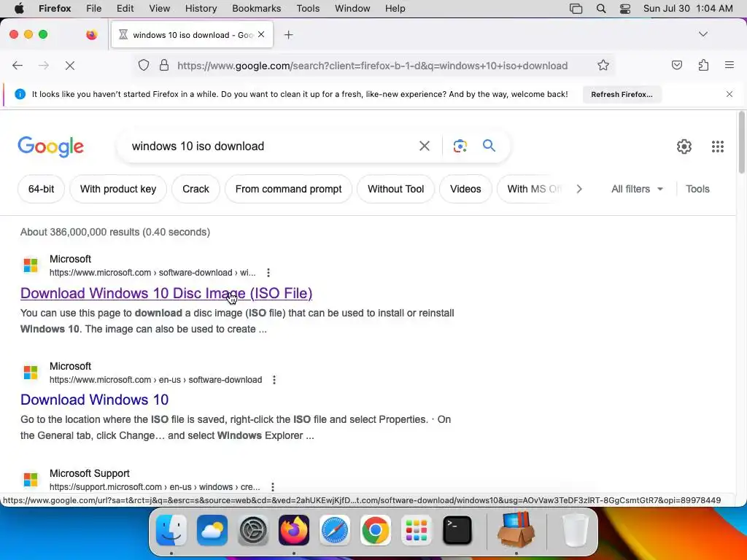Open a new tab with the plus button

coord(288,35)
